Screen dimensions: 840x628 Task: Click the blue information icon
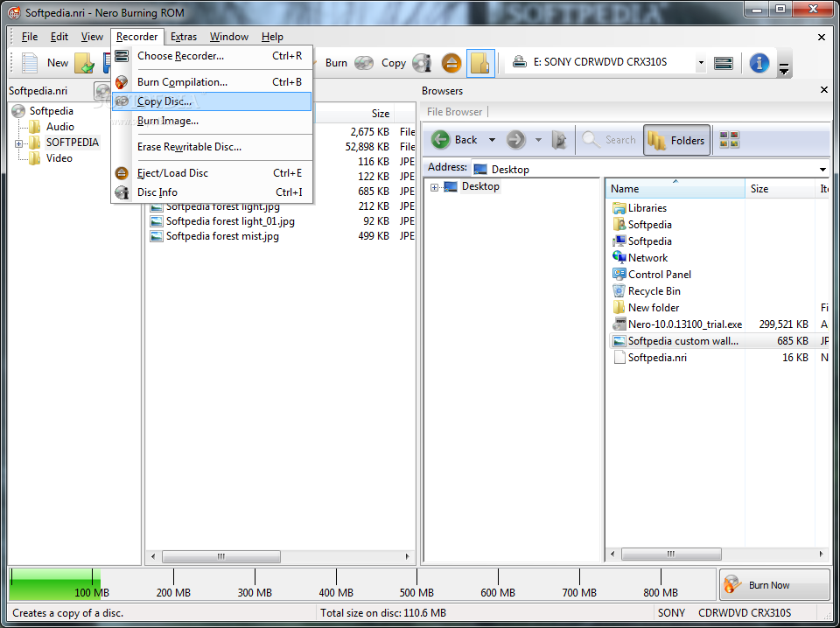[759, 63]
